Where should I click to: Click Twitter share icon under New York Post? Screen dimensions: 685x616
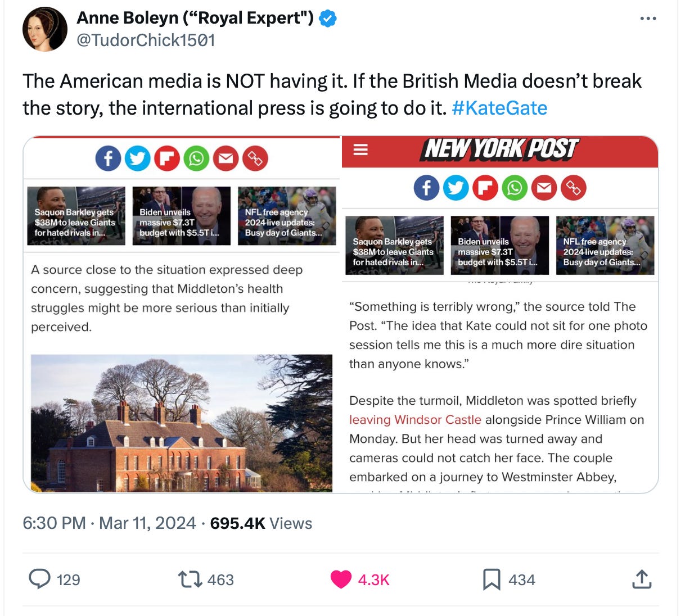tap(456, 188)
